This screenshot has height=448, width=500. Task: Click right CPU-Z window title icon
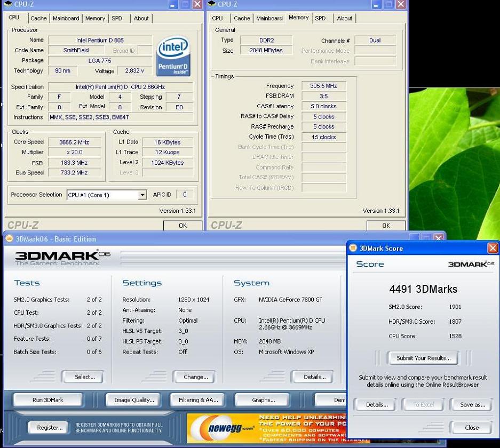coord(212,4)
